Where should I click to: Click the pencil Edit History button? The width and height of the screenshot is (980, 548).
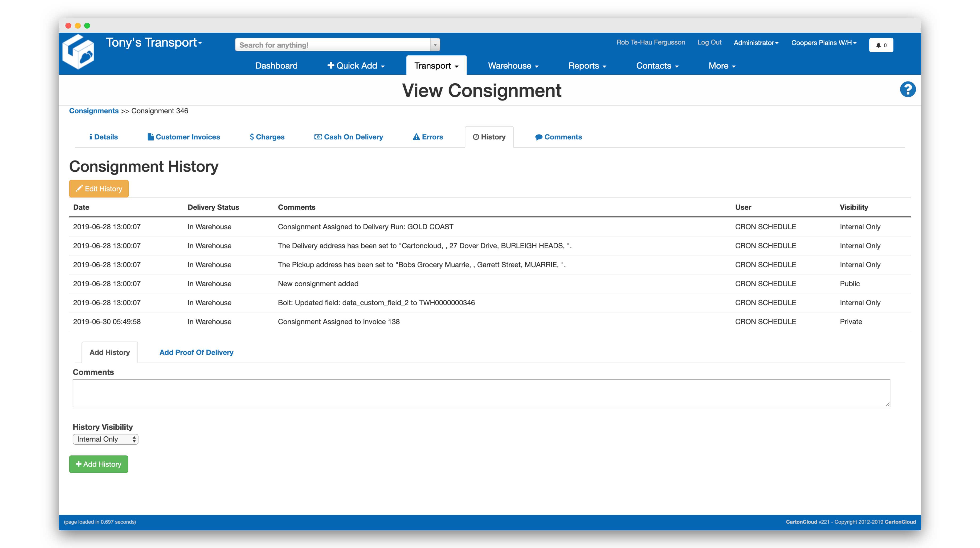(99, 189)
